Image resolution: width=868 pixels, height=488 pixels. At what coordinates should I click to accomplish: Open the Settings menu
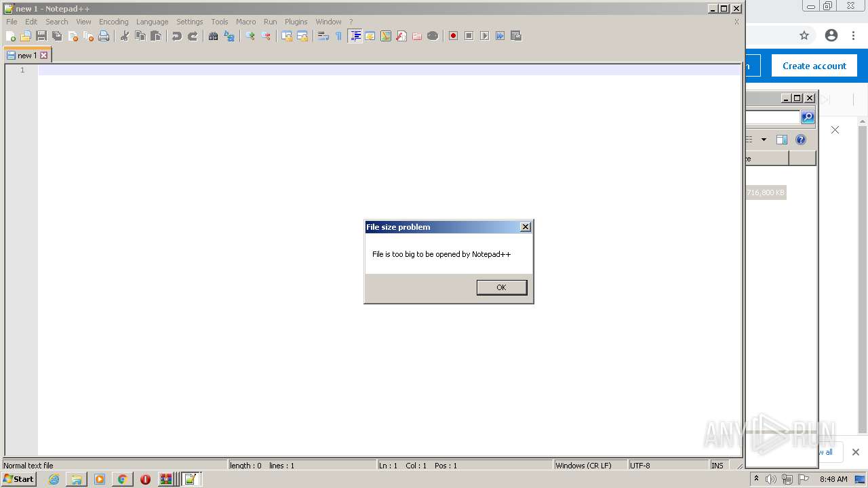pos(190,22)
